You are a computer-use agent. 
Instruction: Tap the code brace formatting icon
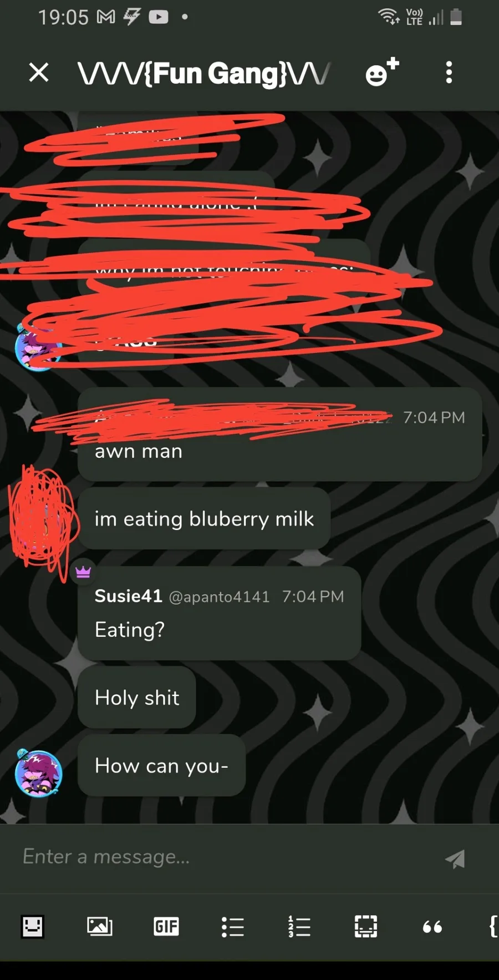tap(493, 926)
